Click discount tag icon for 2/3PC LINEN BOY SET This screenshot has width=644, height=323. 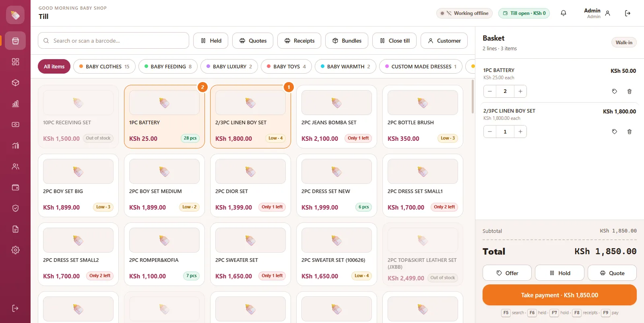pos(615,132)
